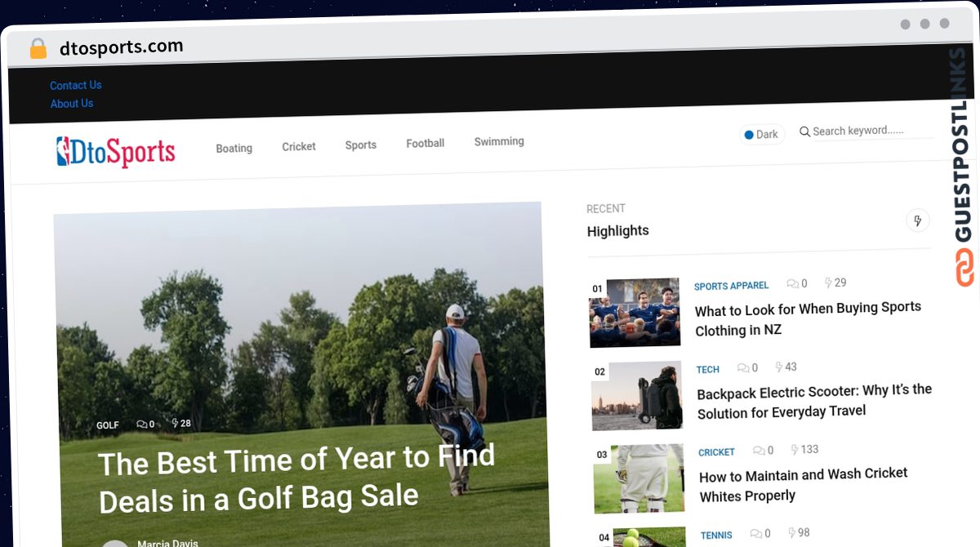Click the views bolt icon showing 43

[779, 367]
